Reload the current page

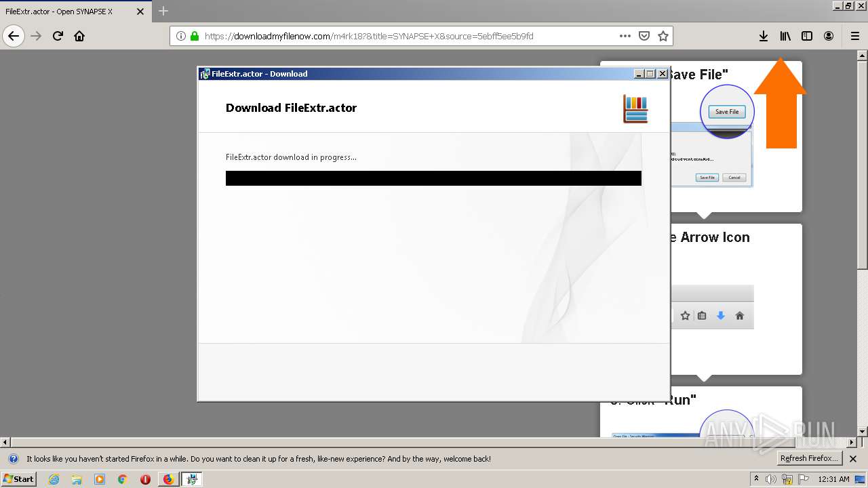58,36
